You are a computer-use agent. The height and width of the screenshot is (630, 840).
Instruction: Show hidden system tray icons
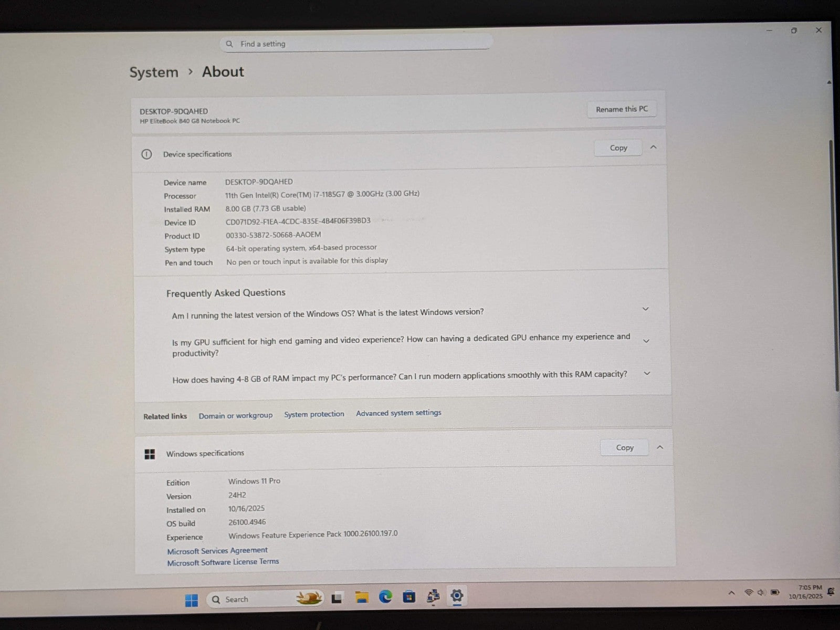(x=731, y=593)
